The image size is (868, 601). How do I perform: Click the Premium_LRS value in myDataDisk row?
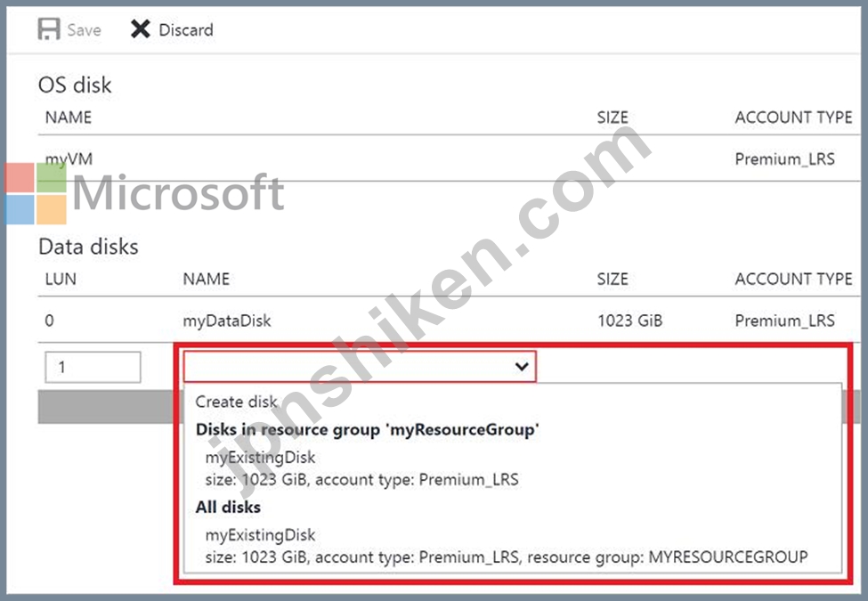coord(785,321)
